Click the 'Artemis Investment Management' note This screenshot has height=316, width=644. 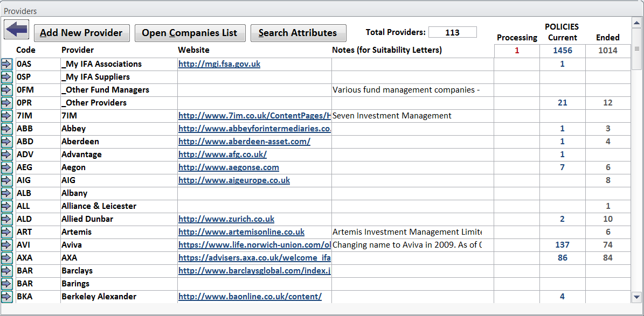(x=407, y=232)
